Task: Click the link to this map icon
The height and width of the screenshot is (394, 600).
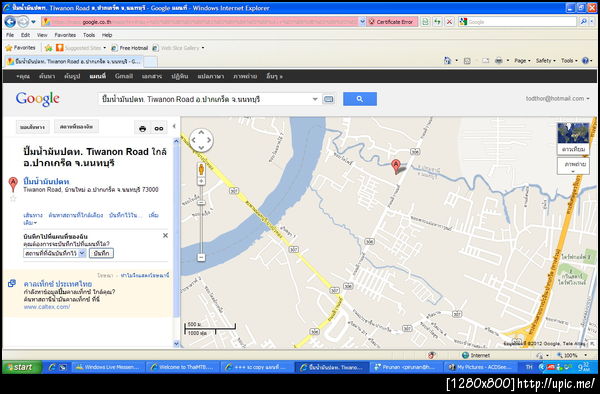Action: tap(159, 128)
